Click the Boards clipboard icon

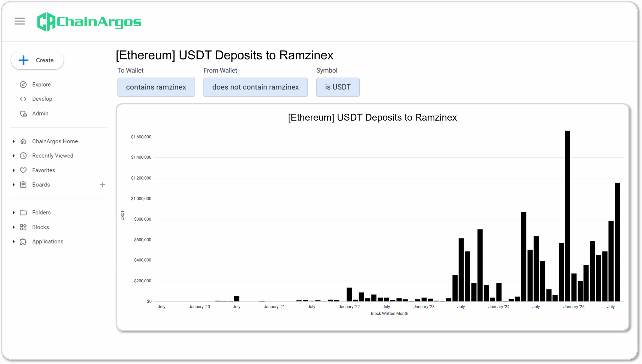point(23,185)
